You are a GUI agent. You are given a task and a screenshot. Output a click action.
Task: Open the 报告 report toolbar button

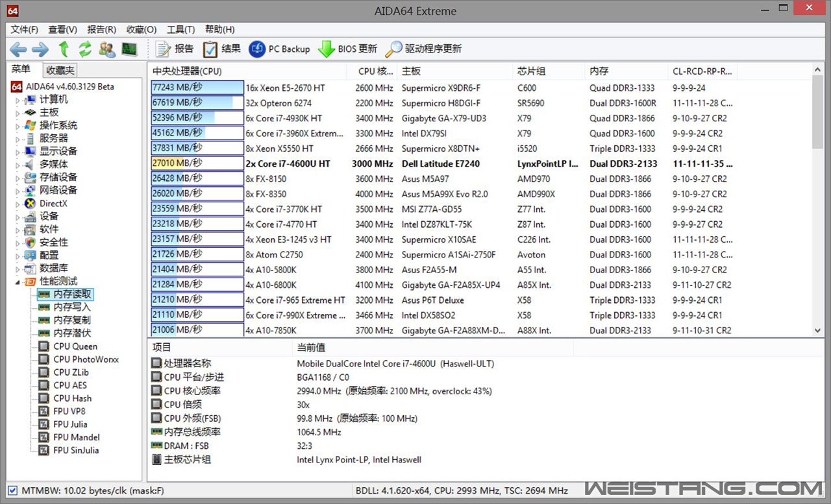pos(175,49)
